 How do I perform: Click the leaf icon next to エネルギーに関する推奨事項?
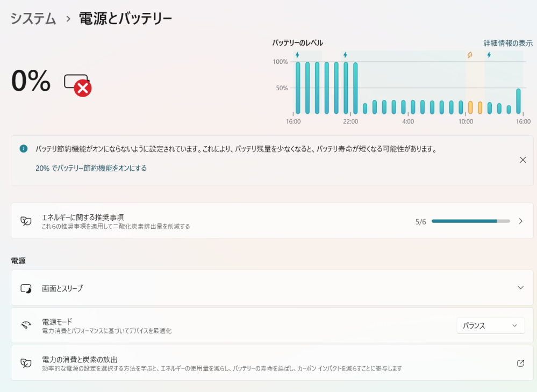point(25,220)
